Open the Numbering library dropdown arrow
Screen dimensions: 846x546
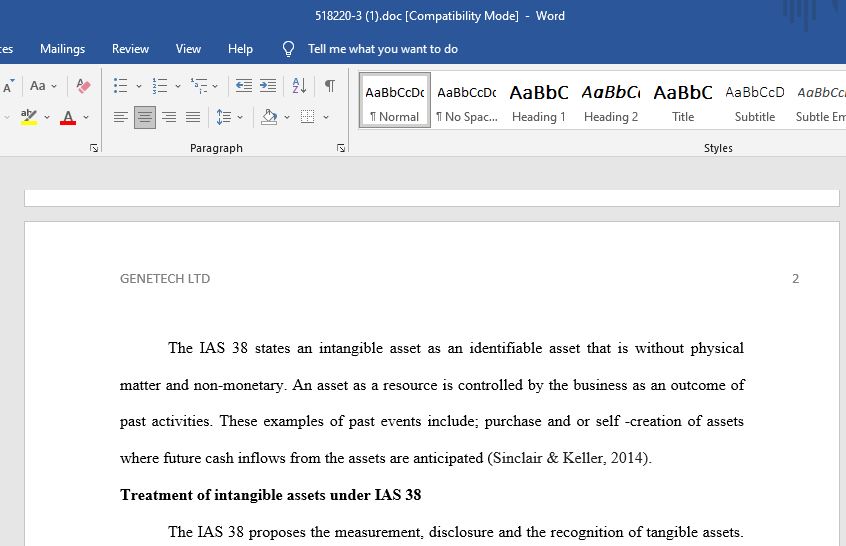coord(178,86)
